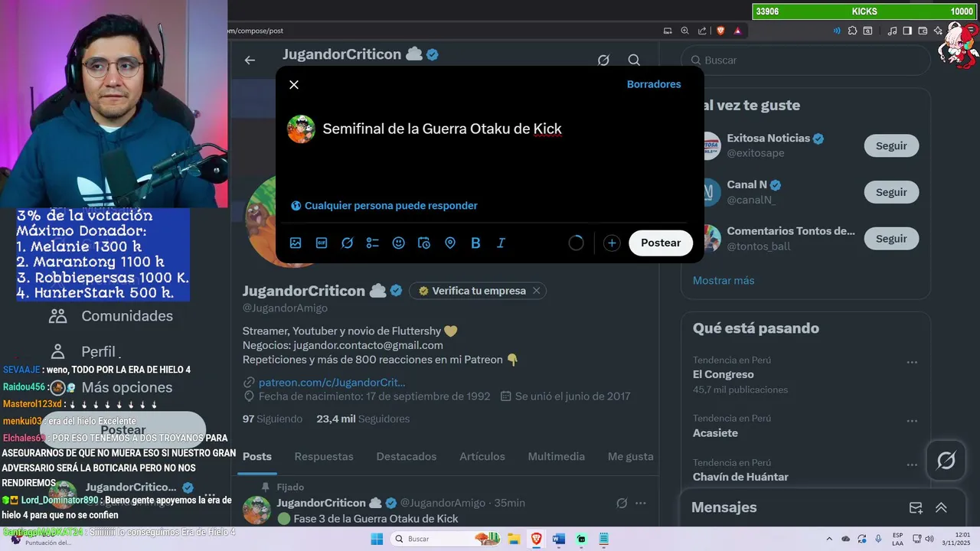Viewport: 980px width, 551px height.
Task: Click Grok icon in profile header
Action: click(x=603, y=60)
